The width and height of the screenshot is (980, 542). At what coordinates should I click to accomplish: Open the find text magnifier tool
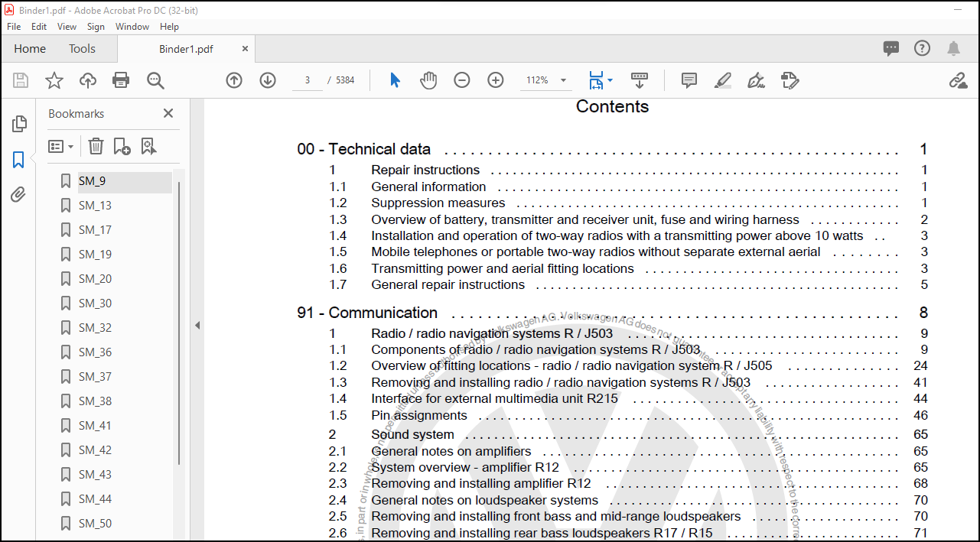(x=155, y=80)
